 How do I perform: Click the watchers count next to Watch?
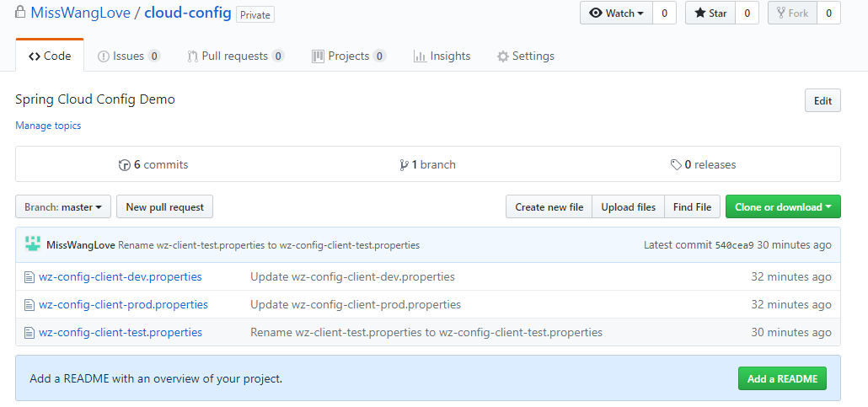tap(664, 13)
